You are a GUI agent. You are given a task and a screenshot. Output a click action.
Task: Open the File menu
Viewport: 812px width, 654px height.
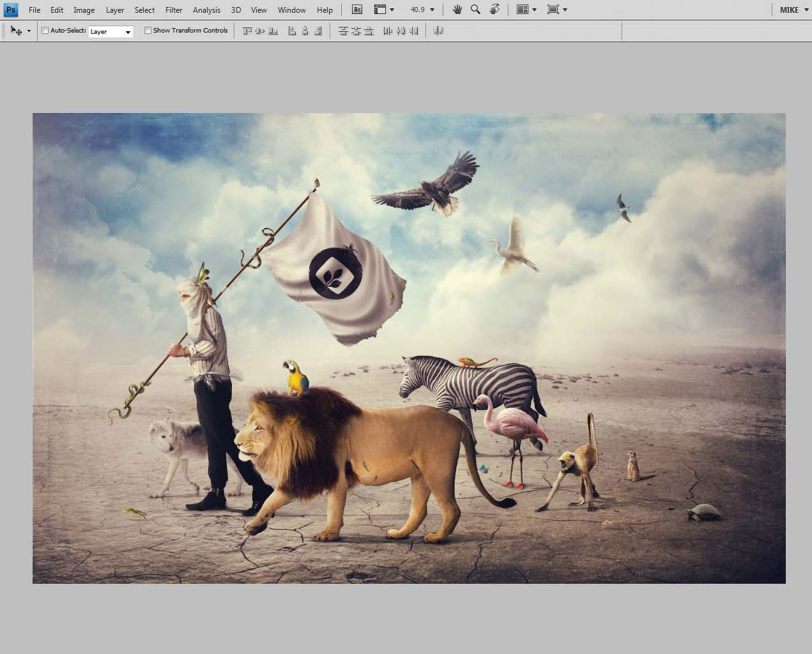[34, 10]
